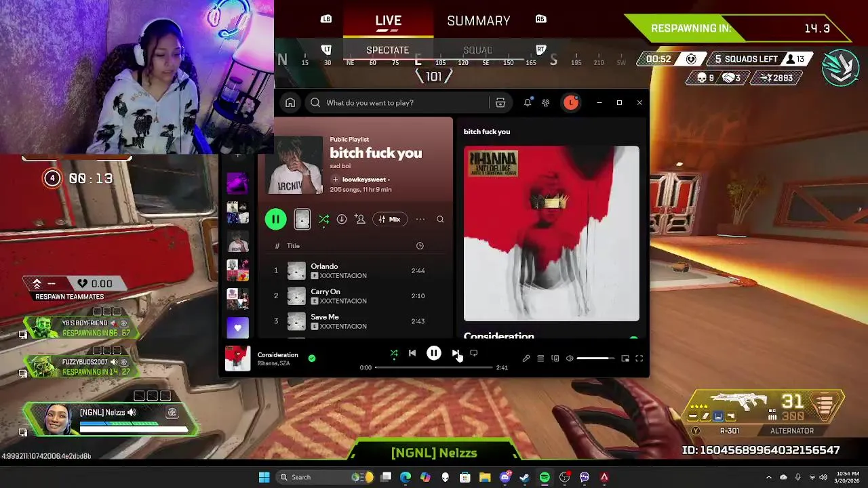Expand the system tray hidden icons chevron
The width and height of the screenshot is (868, 488).
[x=768, y=477]
